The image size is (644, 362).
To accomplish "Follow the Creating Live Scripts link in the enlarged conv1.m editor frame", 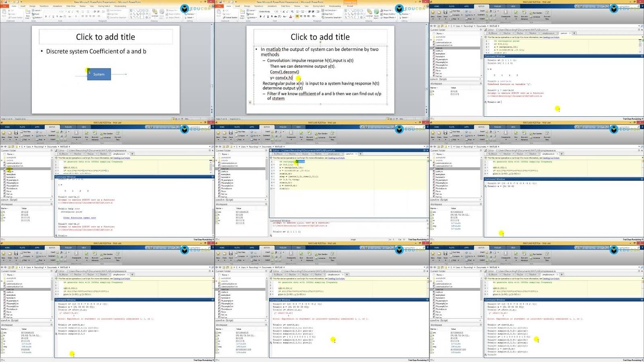I will [x=336, y=158].
